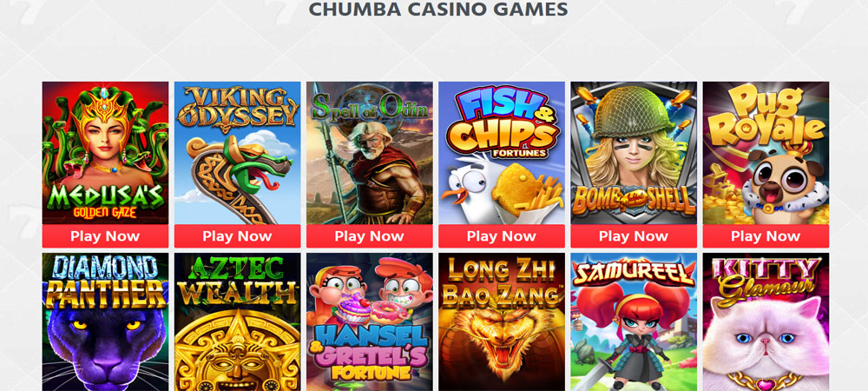Select the Kitty Glamour game image
Image resolution: width=868 pixels, height=391 pixels.
pos(766,322)
